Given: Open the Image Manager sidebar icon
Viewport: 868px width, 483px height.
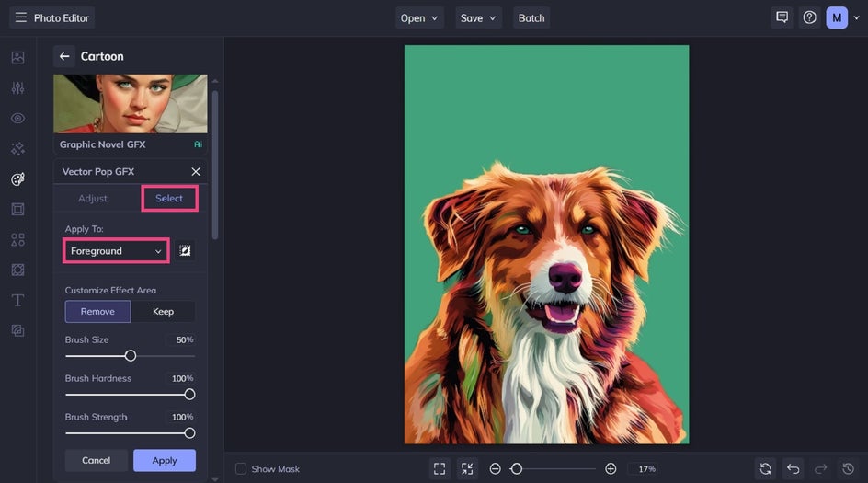Looking at the screenshot, I should coord(17,57).
